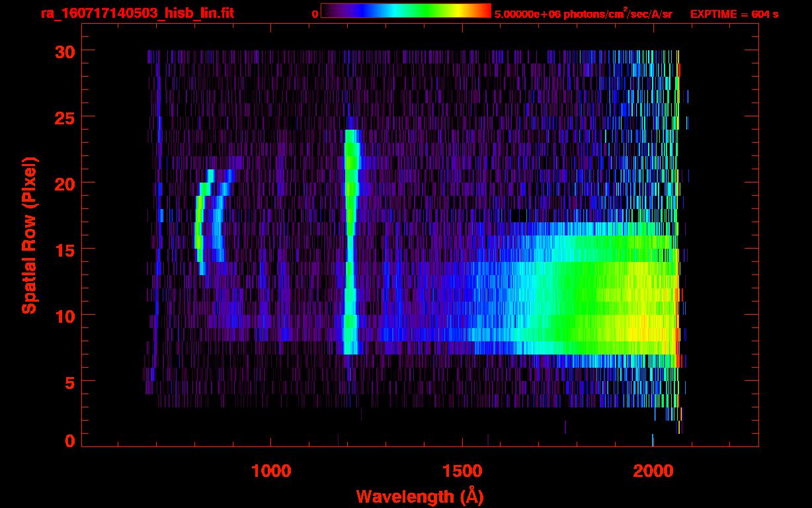Image resolution: width=812 pixels, height=508 pixels.
Task: Click the 1000 wavelength tick label
Action: (x=271, y=471)
